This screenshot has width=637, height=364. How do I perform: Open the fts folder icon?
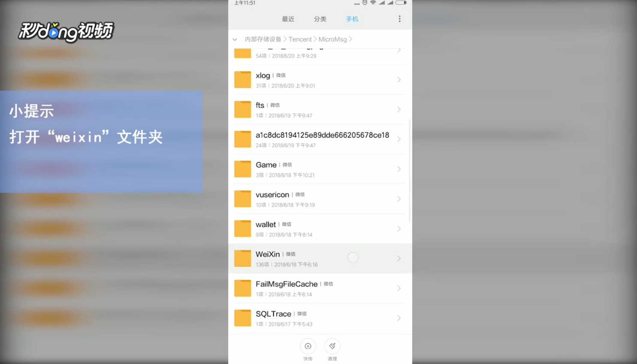[x=242, y=109]
